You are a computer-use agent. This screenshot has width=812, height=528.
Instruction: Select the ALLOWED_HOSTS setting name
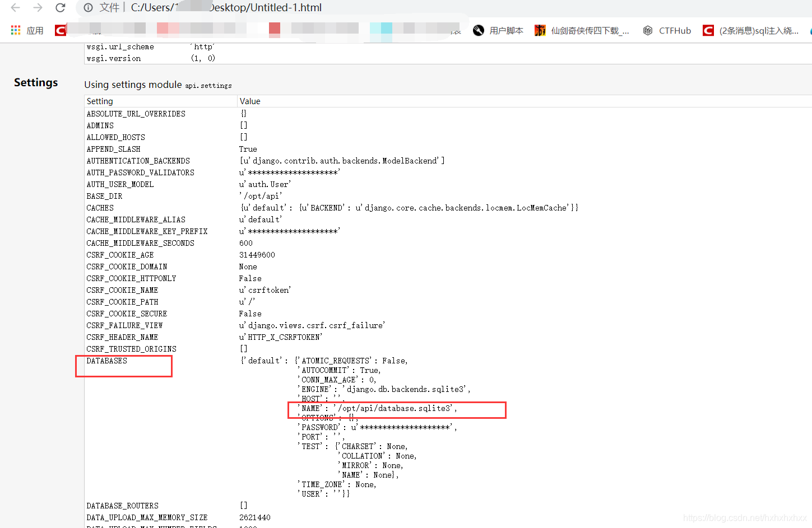pos(115,137)
